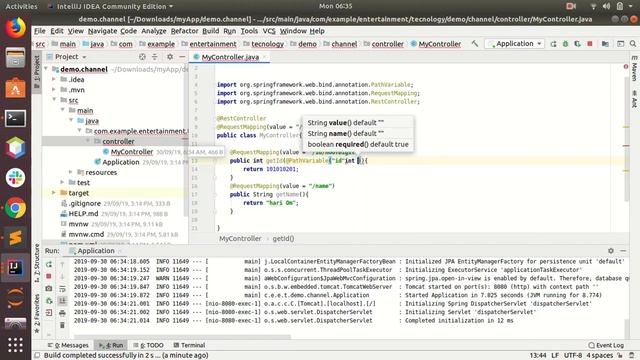Expand the target folder
This screenshot has height=360, width=640.
click(54, 193)
